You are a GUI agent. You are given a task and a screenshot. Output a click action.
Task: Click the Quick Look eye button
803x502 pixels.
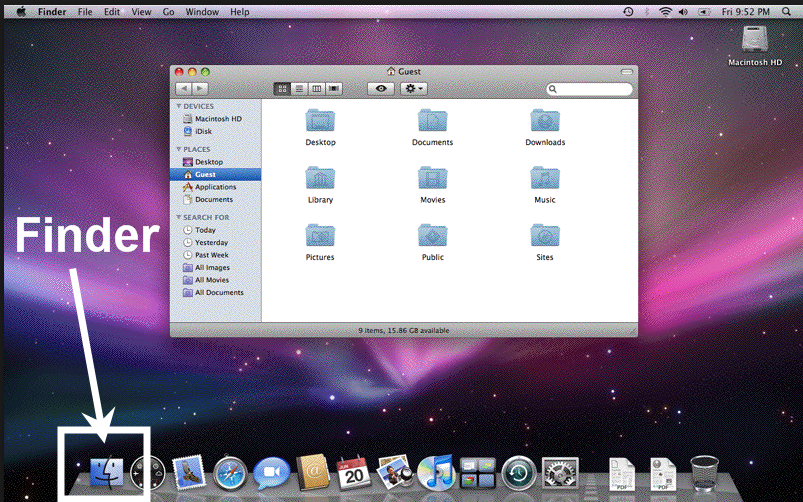(380, 89)
